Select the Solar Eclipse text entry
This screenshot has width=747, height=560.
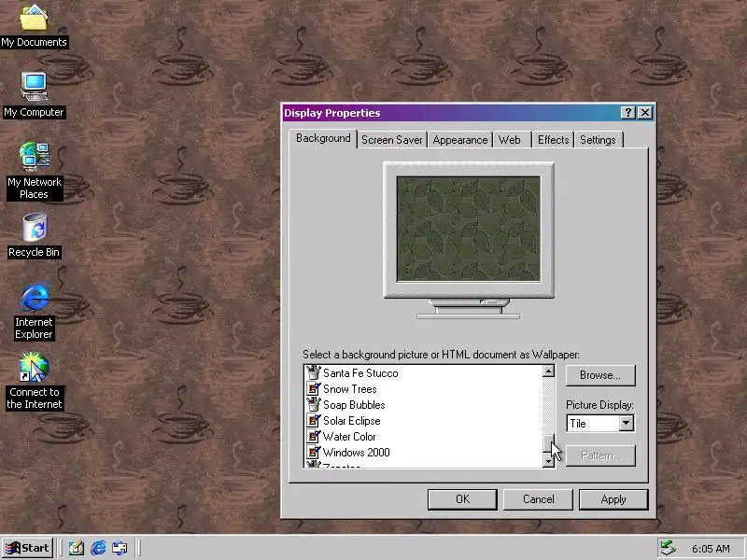click(352, 421)
